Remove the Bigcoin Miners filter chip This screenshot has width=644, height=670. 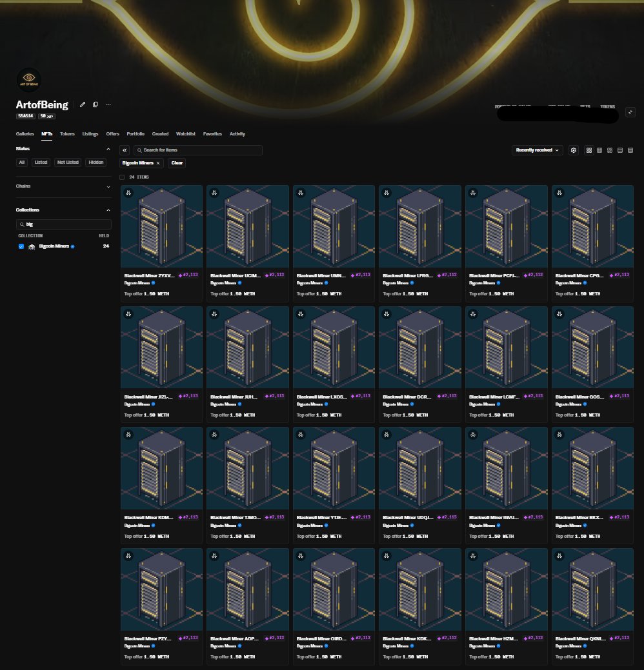[x=158, y=163]
